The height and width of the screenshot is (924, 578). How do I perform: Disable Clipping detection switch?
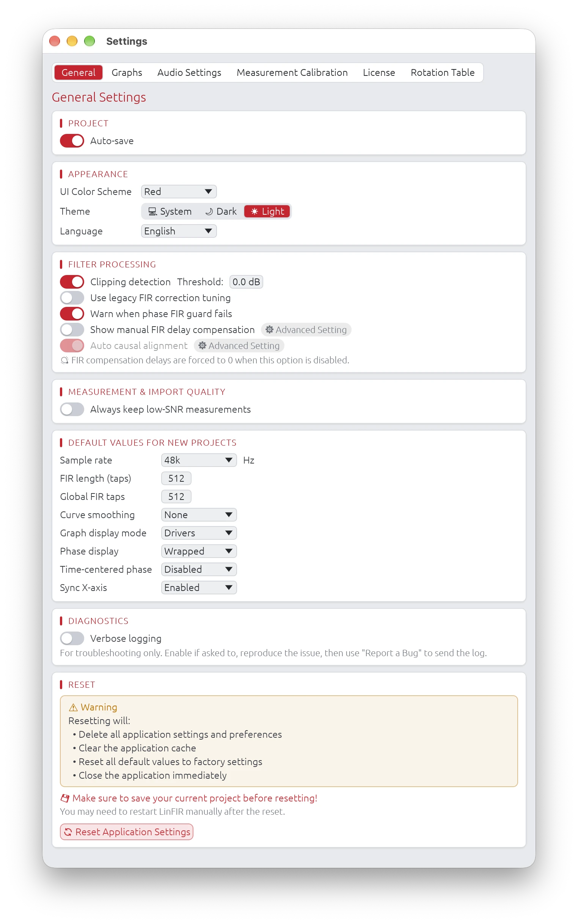(72, 282)
